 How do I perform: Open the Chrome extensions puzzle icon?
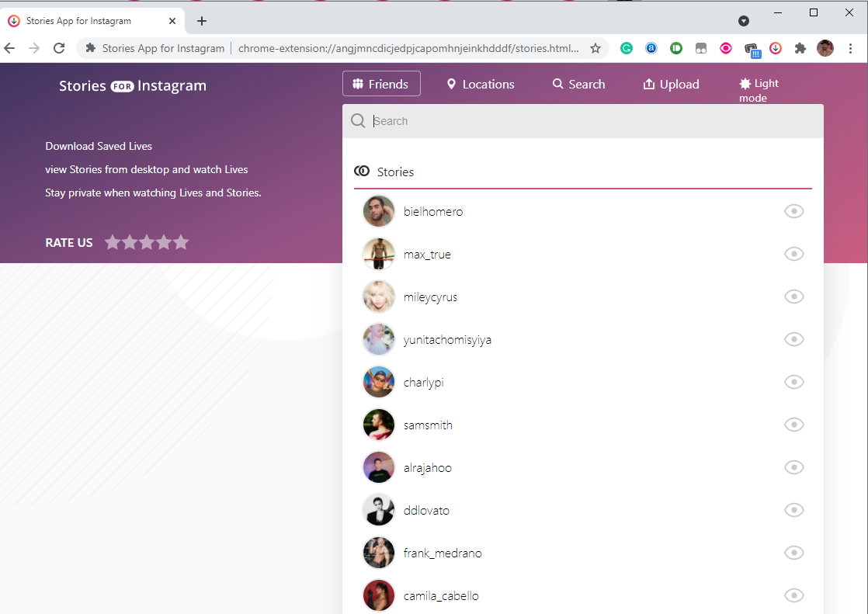click(800, 48)
